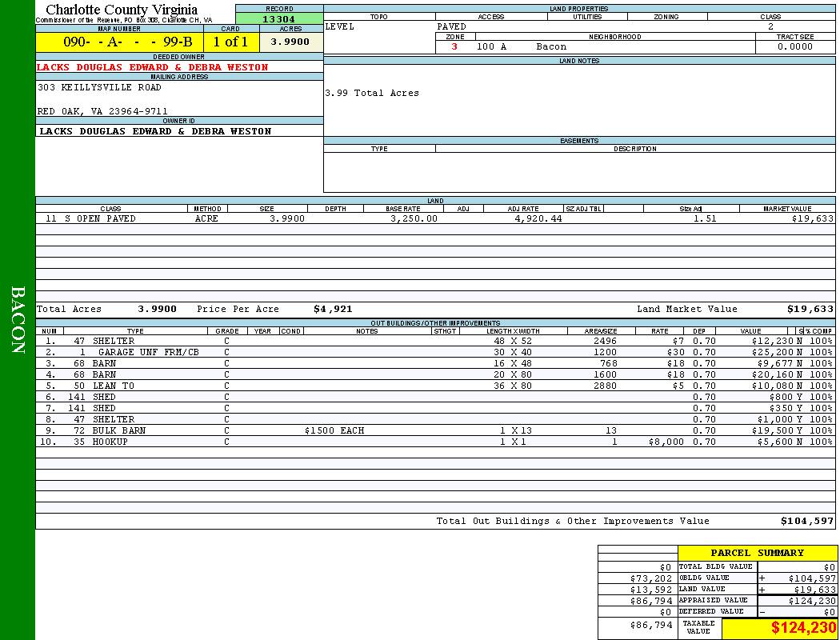The width and height of the screenshot is (840, 640).
Task: Select the map number 090-A-99-B field
Action: pyautogui.click(x=119, y=42)
